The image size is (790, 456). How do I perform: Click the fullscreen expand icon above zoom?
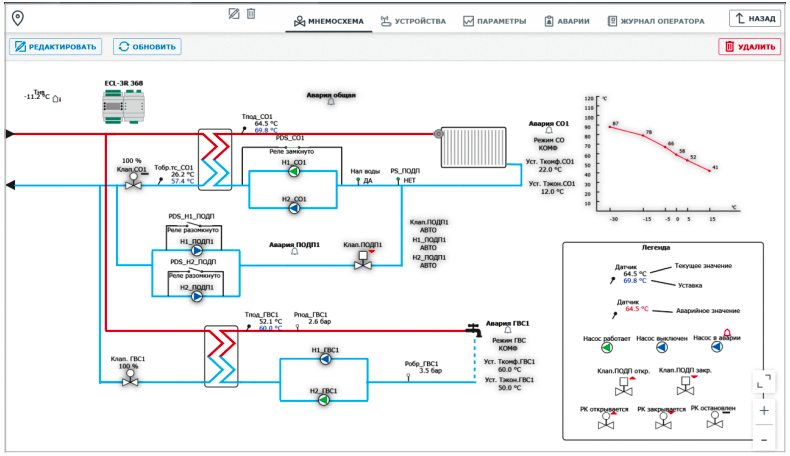coord(764,381)
